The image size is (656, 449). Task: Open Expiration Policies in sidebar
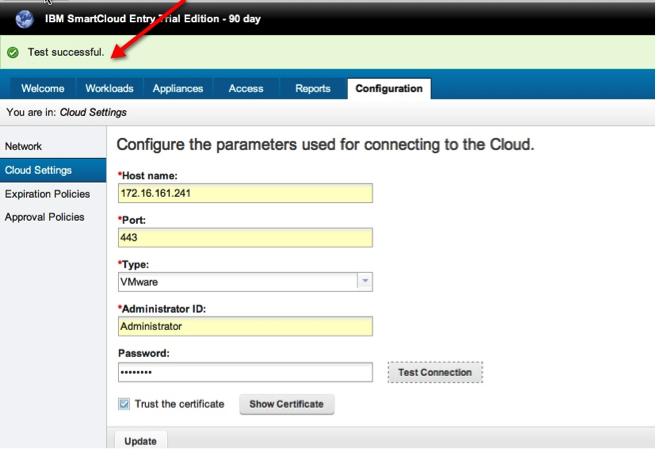[x=53, y=194]
